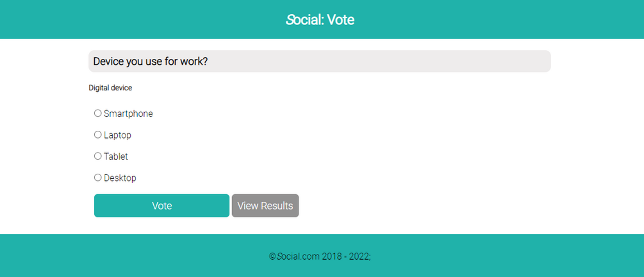644x277 pixels.
Task: Click the Laptop text label
Action: 117,135
